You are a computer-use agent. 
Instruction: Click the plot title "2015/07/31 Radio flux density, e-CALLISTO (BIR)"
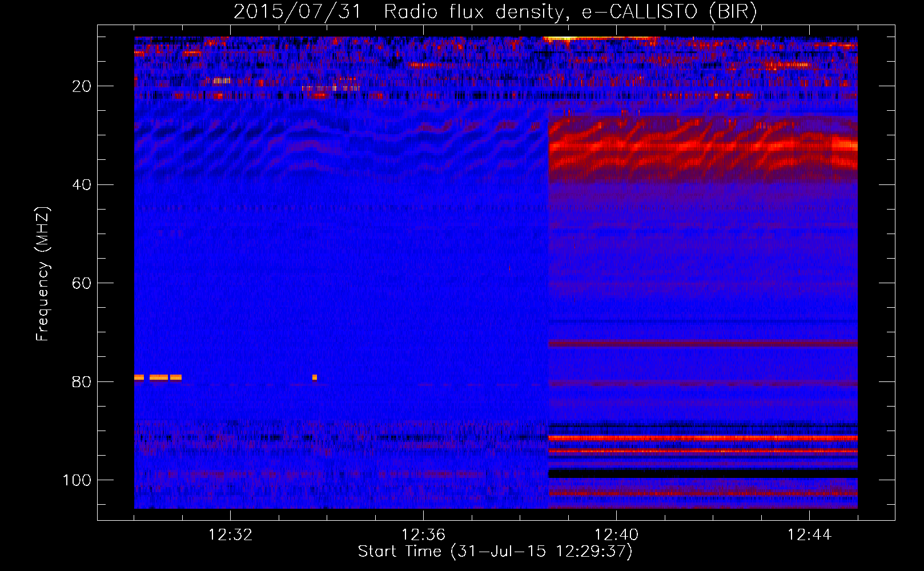click(x=495, y=12)
